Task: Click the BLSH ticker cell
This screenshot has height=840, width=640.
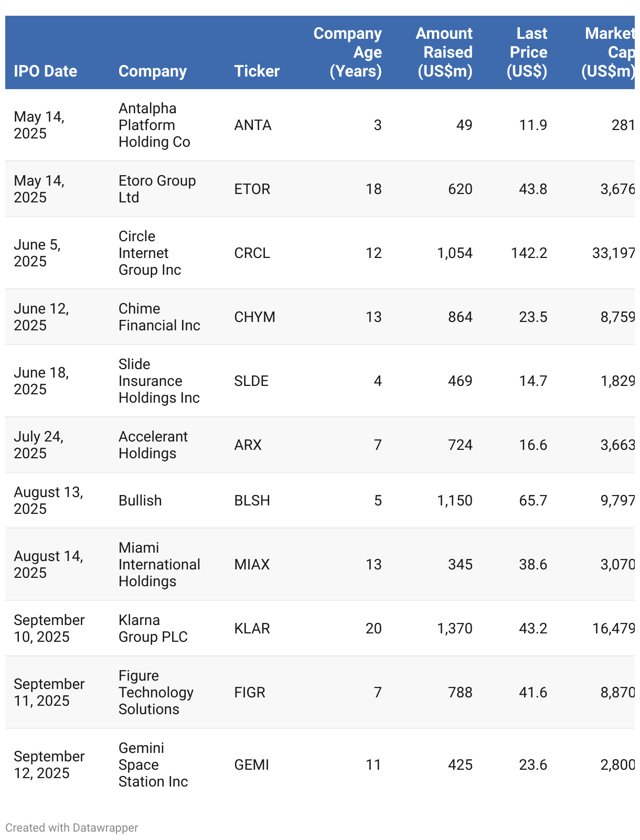Action: click(x=252, y=501)
